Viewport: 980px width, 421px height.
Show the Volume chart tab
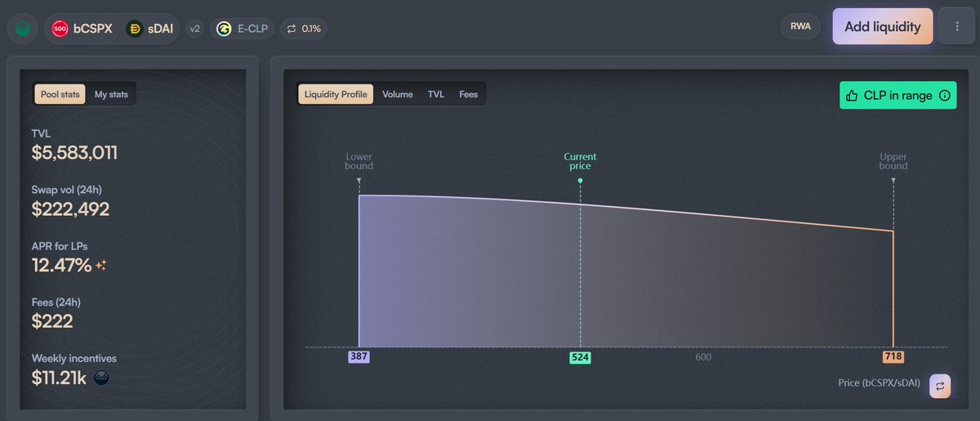(398, 94)
